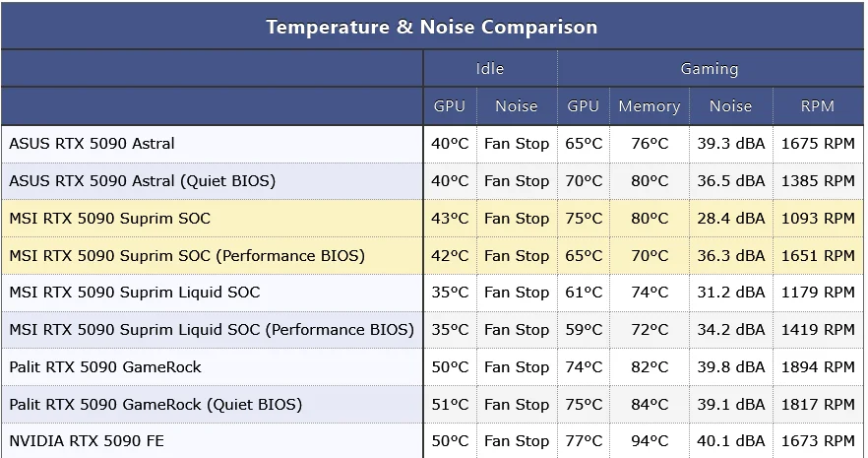Click MSI Suprim SOC (Performance BIOS) label
This screenshot has height=458, width=868.
tap(187, 256)
